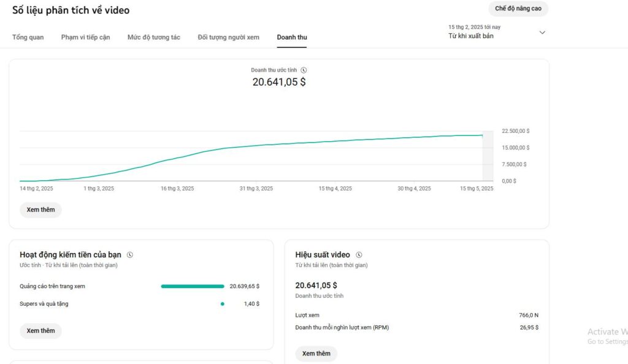Click the Chế độ nâng cao button
Viewport: 628px width, 364px height.
point(518,9)
